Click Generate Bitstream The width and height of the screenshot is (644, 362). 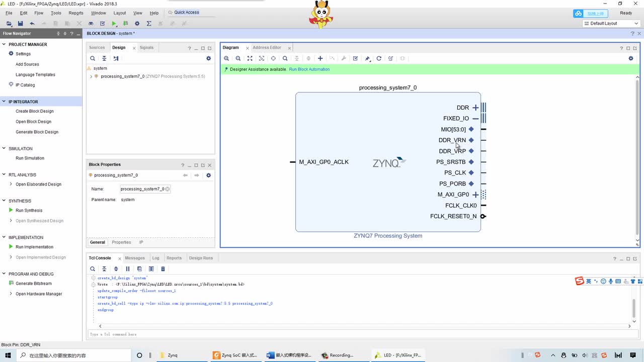[x=34, y=284]
